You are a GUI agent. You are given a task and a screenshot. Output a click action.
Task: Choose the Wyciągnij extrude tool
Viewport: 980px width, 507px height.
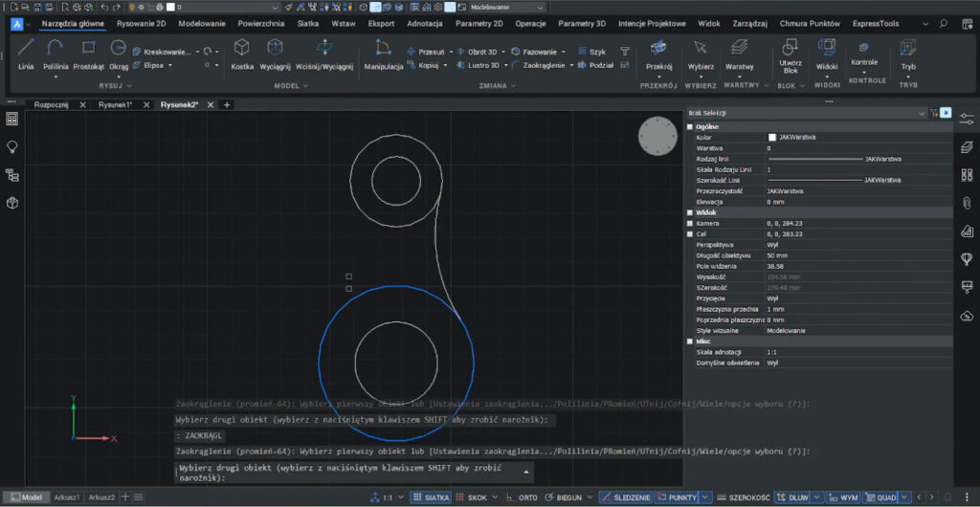275,55
